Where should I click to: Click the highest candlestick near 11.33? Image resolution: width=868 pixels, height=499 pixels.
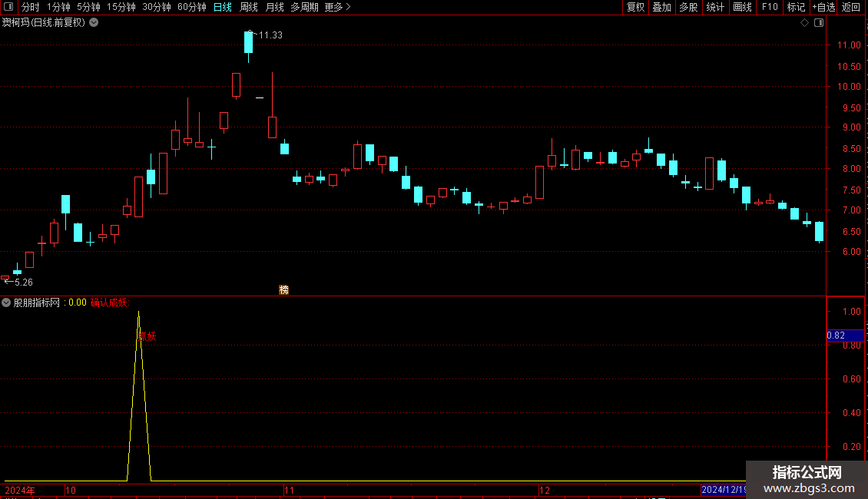pos(249,42)
